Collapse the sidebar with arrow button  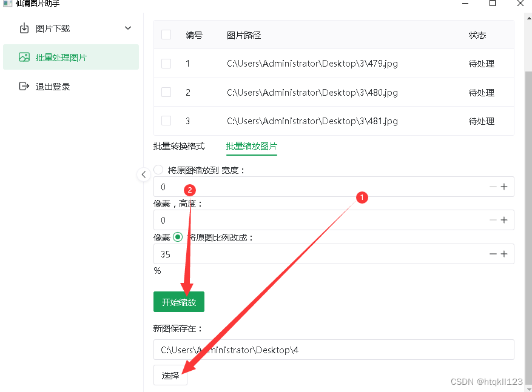coord(144,174)
